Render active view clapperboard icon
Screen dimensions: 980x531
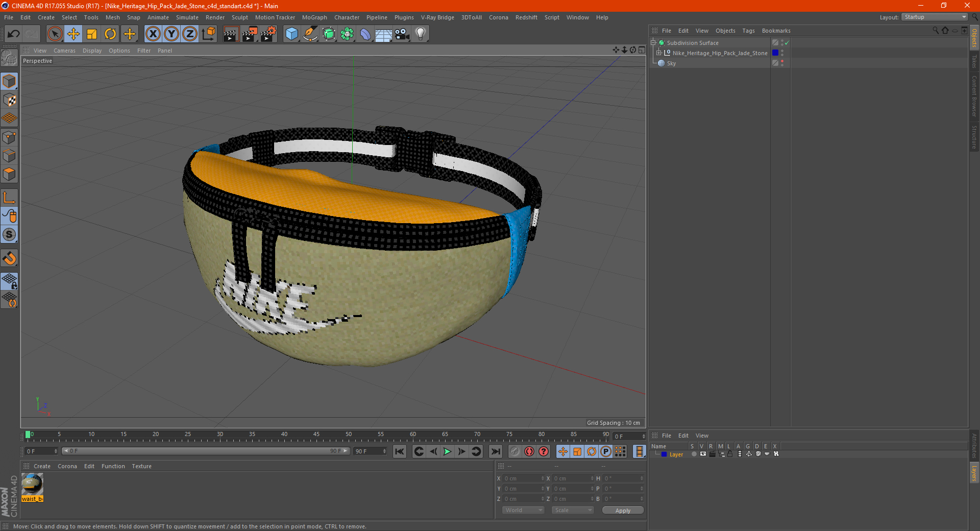[231, 34]
